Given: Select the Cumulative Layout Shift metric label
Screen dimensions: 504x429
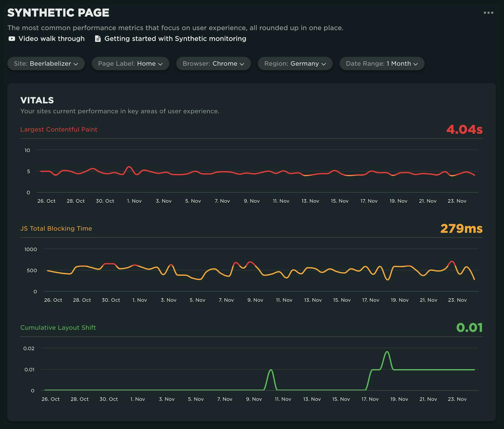Looking at the screenshot, I should [x=58, y=327].
